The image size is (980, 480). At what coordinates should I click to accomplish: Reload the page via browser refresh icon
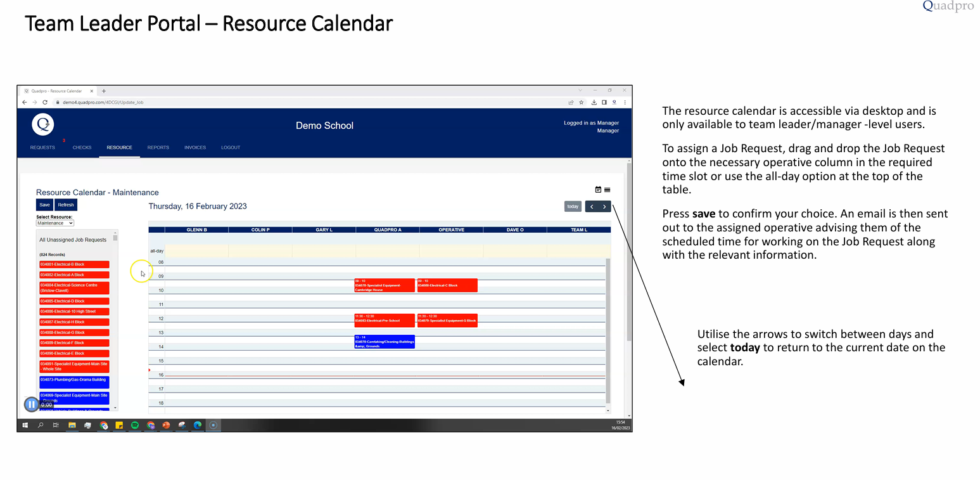[x=45, y=102]
